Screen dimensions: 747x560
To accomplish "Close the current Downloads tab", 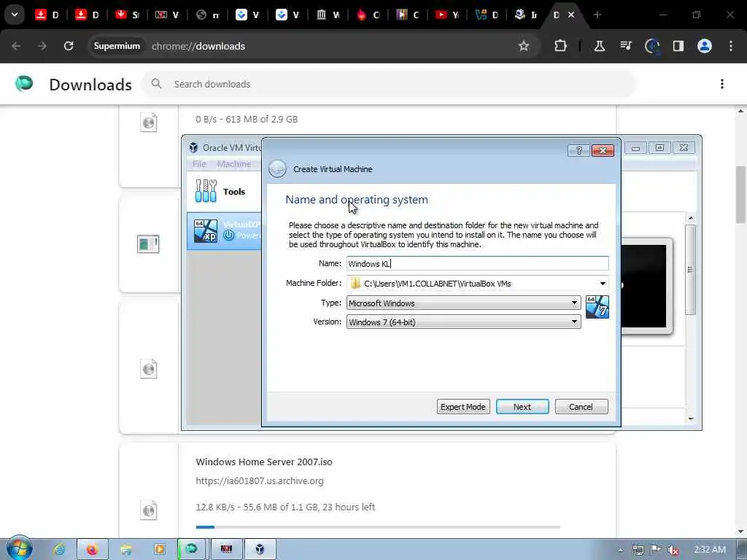I will (570, 15).
